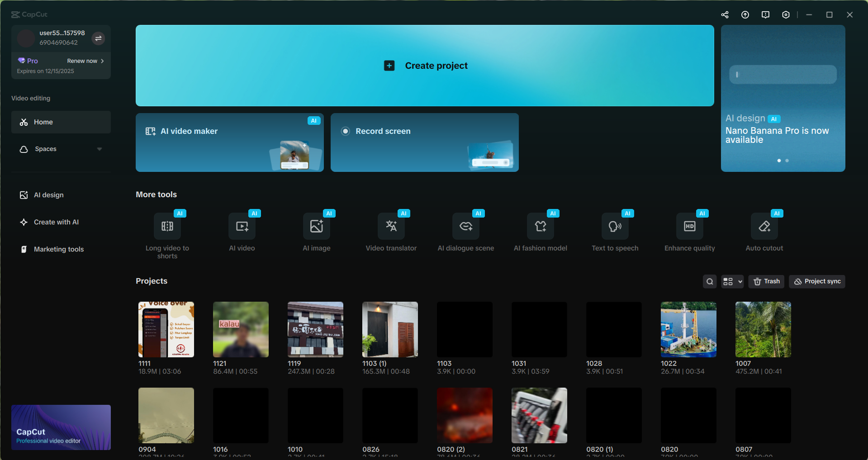Open project 1022 ship thumbnail
868x460 pixels.
pyautogui.click(x=688, y=329)
